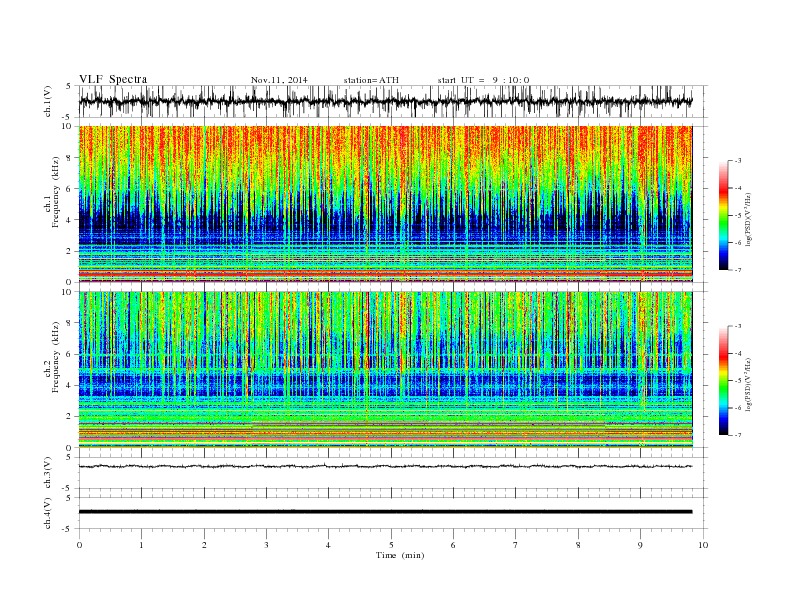
Task: Click the "-3" value on ch.1 colorbar
Action: (x=738, y=161)
